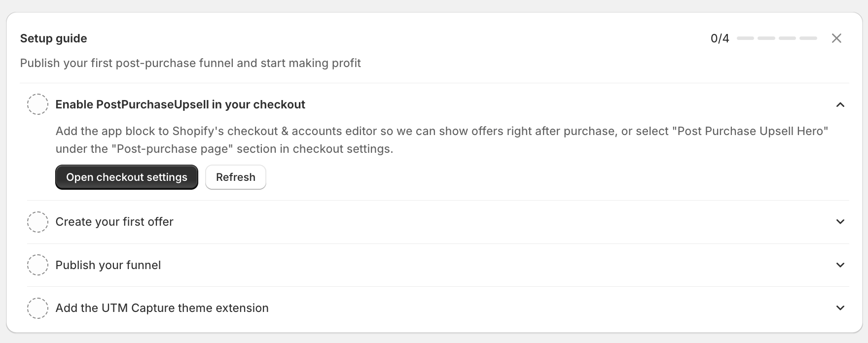This screenshot has width=868, height=343.
Task: Click the step description mentioning "Post Purchase Upsell Hero"
Action: click(x=442, y=140)
